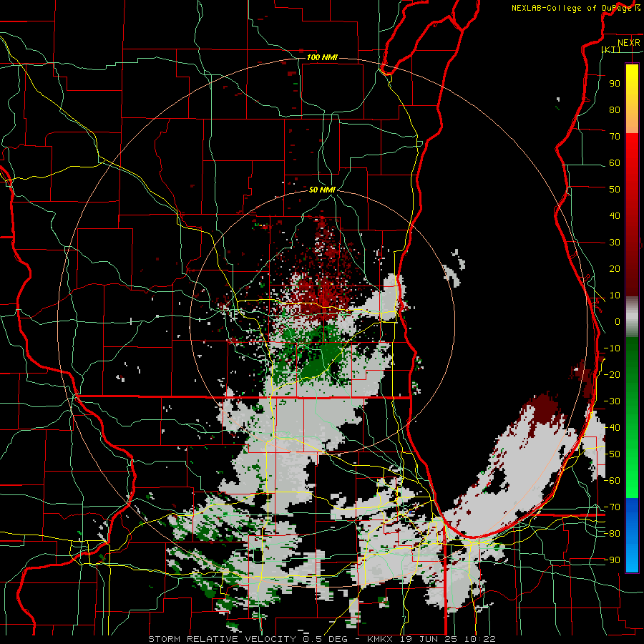644x644 pixels.
Task: Click the 20 value on the velocity scale
Action: [x=615, y=268]
